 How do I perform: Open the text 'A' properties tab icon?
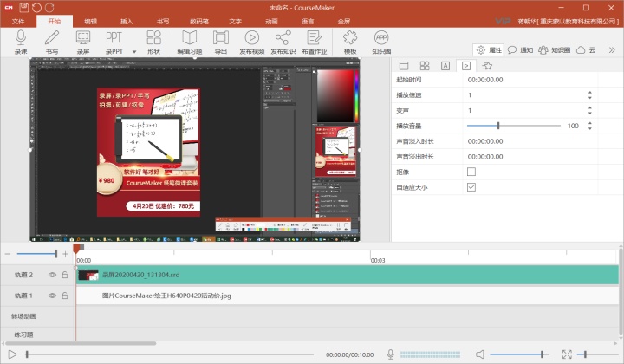click(x=445, y=66)
